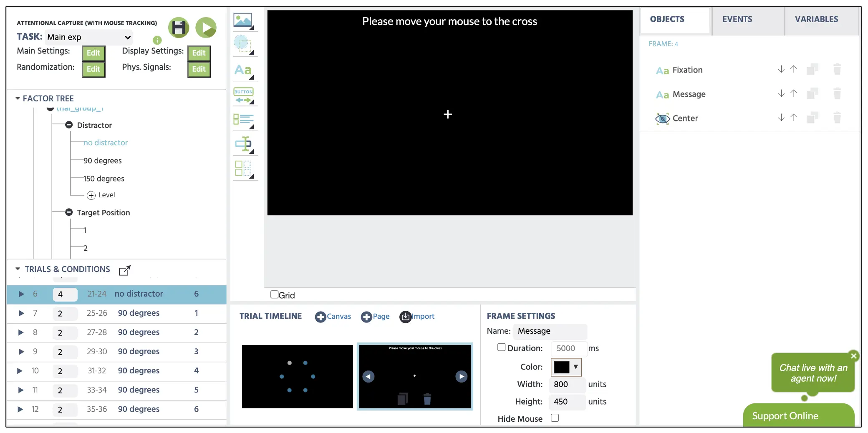Select the first frame thumbnail with dots

tap(297, 376)
